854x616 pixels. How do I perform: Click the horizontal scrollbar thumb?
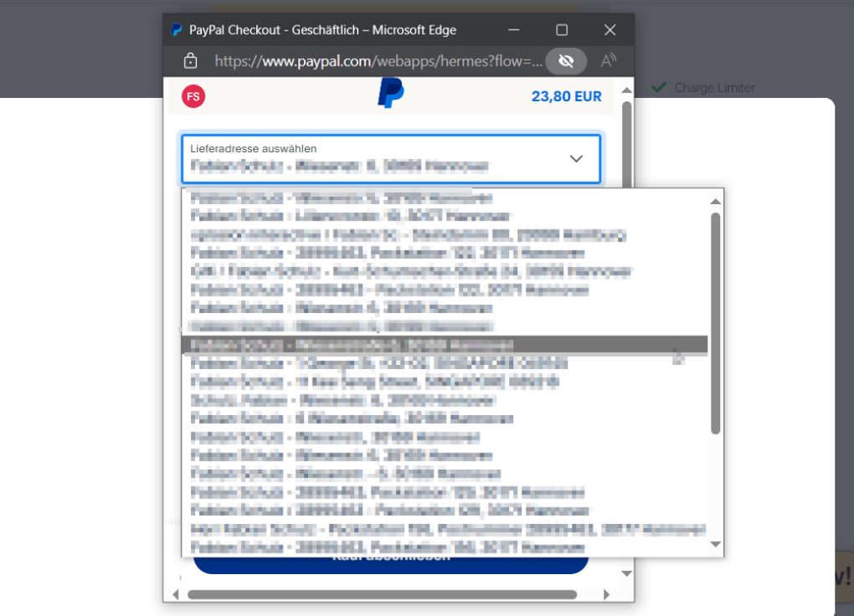(x=382, y=594)
